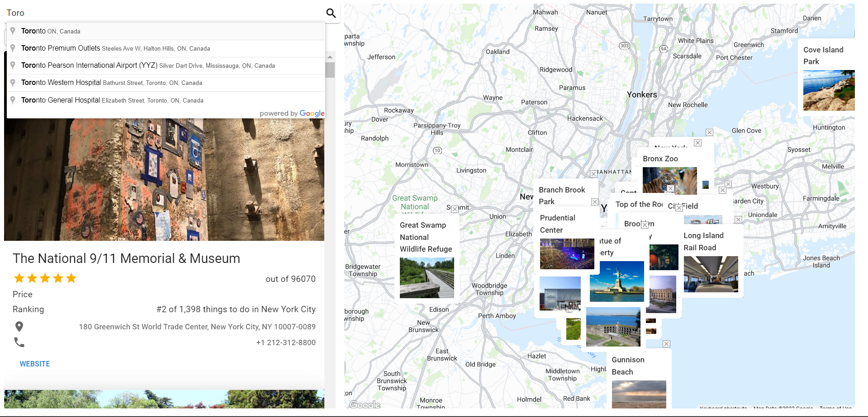This screenshot has width=868, height=417.
Task: Click the Hackensack label on the map
Action: pos(585,118)
